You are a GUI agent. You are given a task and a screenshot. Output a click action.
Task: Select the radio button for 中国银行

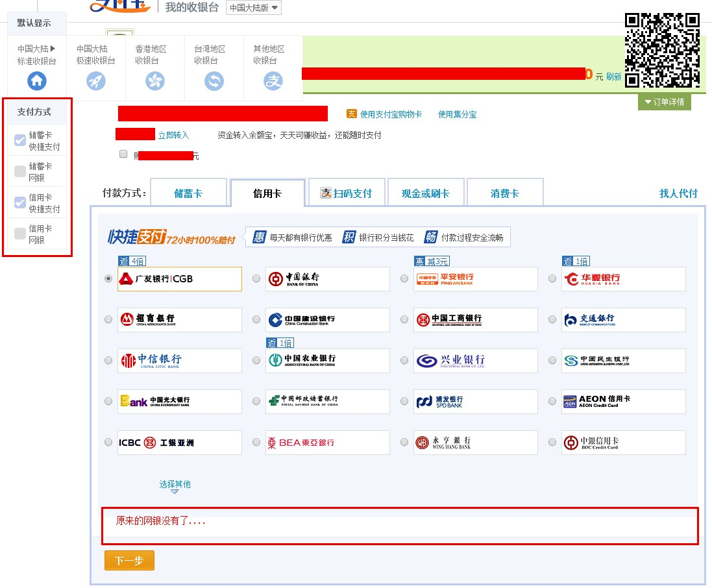[x=256, y=278]
